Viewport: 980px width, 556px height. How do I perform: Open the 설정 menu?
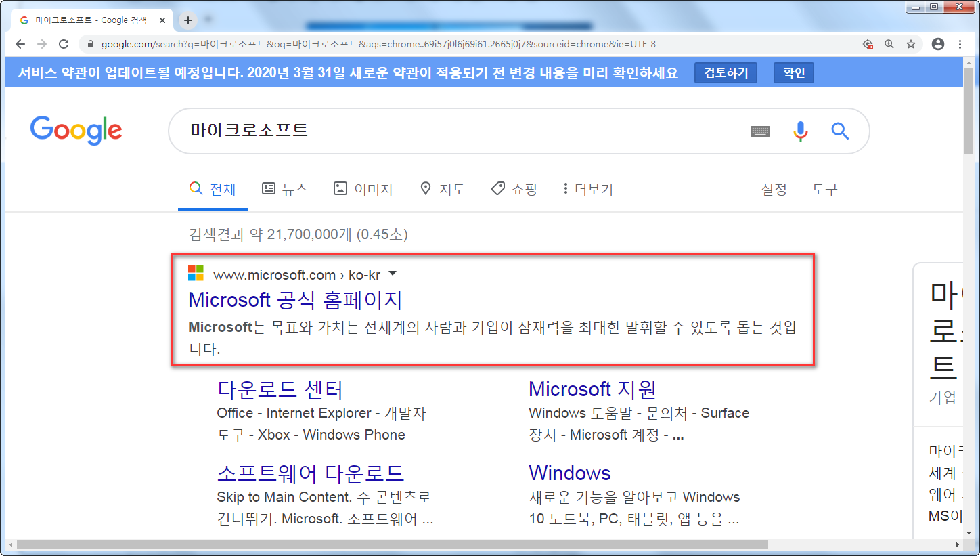[774, 189]
